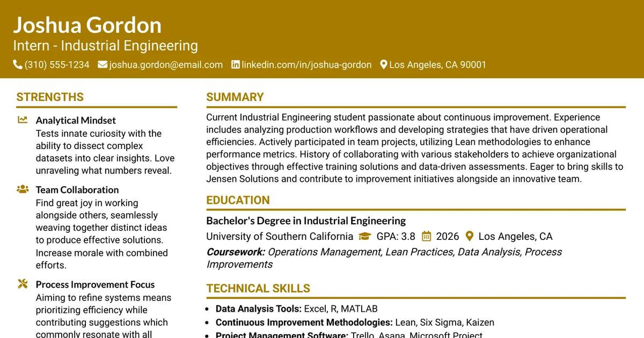The height and width of the screenshot is (338, 644).
Task: Click the graduation year 2026
Action: coord(448,236)
